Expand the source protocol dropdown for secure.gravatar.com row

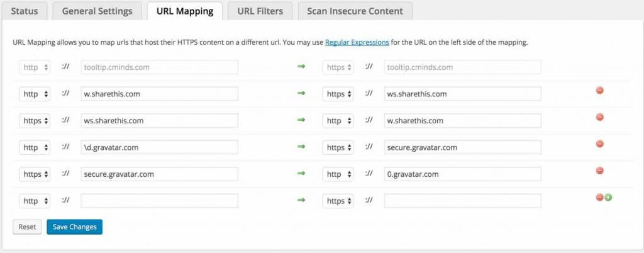(35, 174)
